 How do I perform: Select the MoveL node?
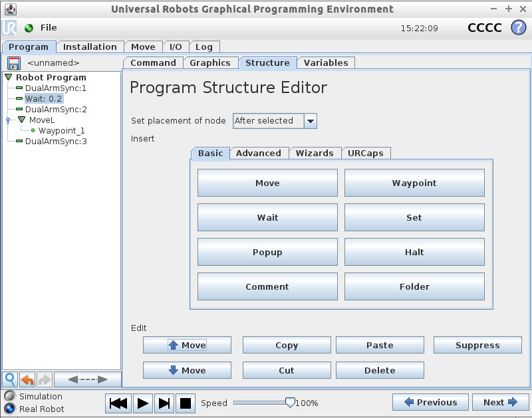tap(42, 120)
